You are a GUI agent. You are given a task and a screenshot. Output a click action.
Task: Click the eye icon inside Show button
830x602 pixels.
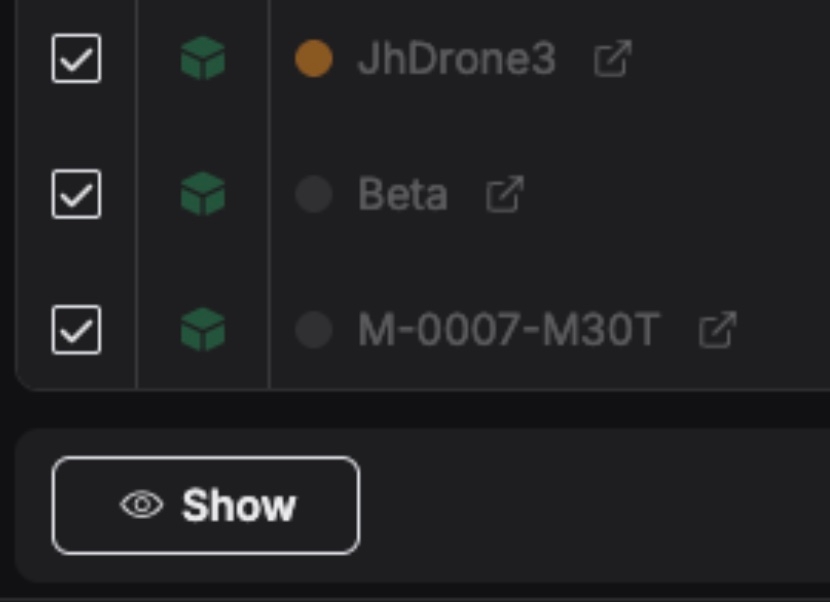click(x=141, y=505)
